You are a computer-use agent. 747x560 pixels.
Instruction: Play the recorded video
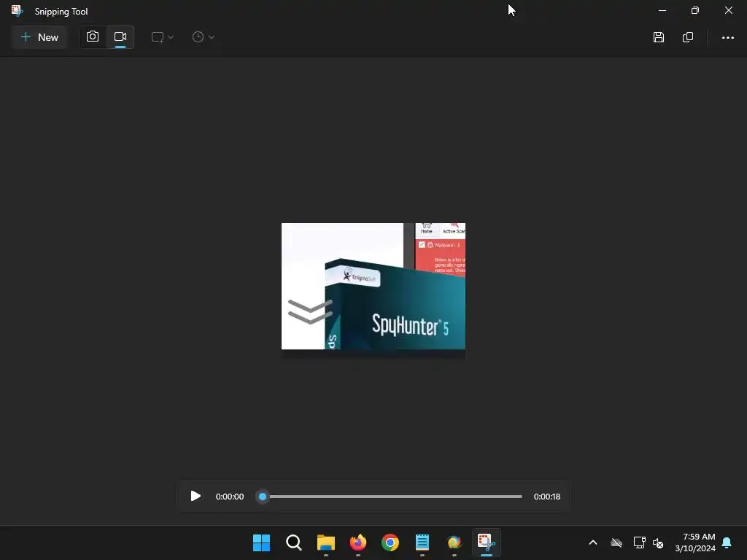click(x=196, y=496)
